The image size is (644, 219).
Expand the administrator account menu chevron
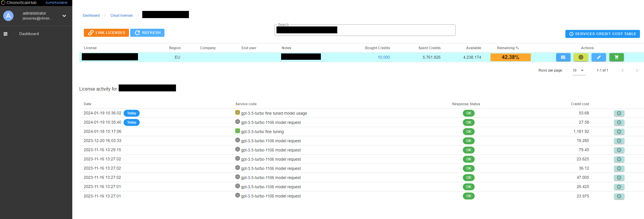(64, 16)
